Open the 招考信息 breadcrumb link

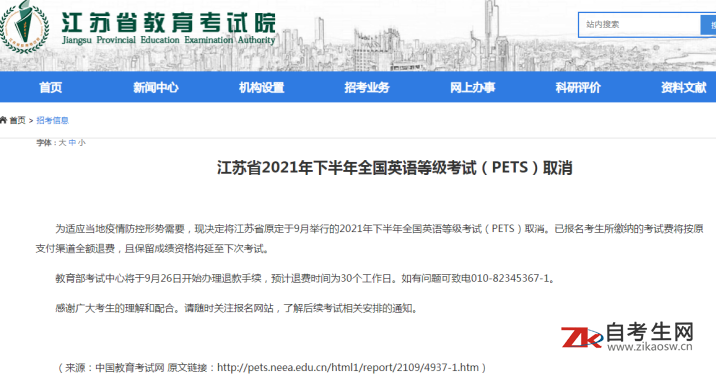pos(52,120)
